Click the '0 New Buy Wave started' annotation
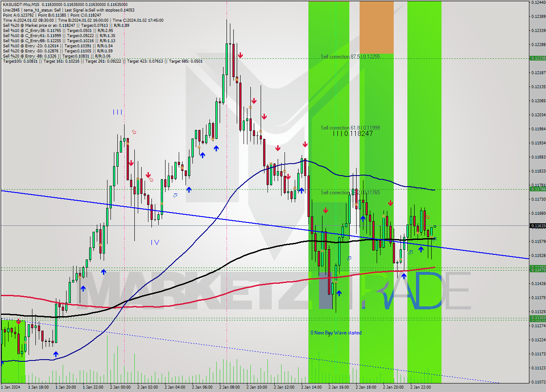546x392 pixels. pos(336,333)
